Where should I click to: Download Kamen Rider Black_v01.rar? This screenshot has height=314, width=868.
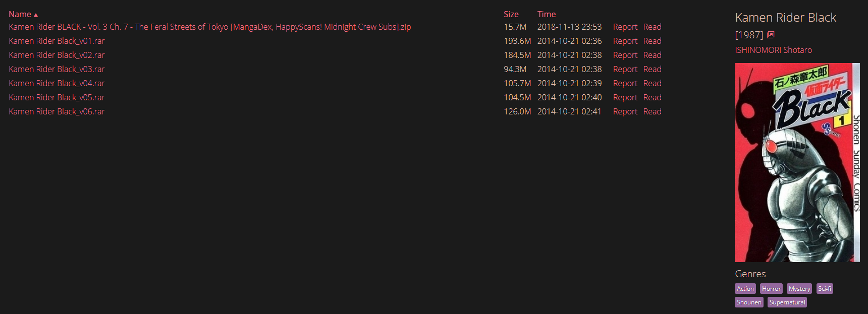[x=57, y=41]
